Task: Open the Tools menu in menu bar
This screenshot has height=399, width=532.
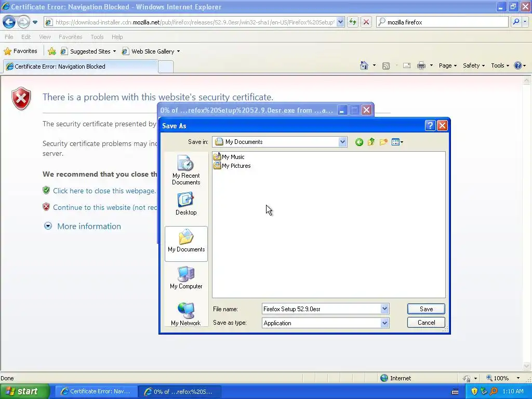Action: click(97, 37)
